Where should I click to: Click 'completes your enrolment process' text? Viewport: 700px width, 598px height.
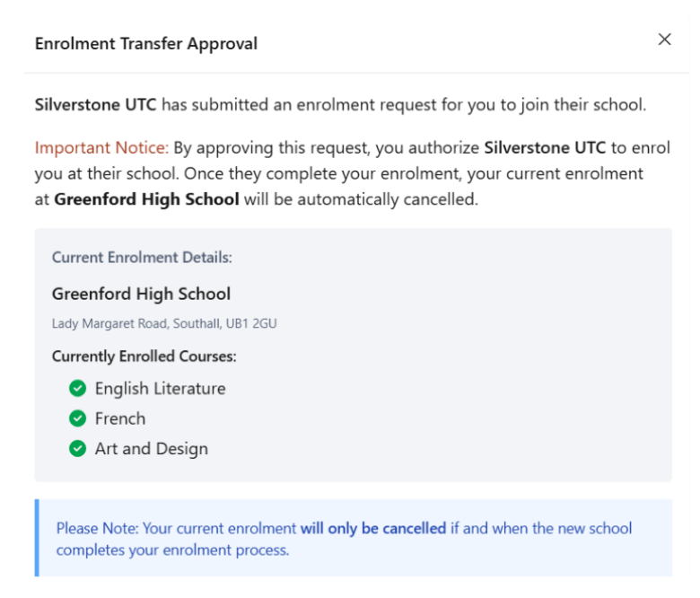coord(172,550)
